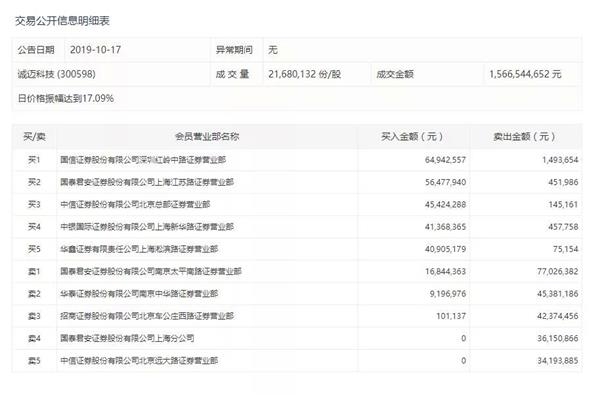Select the buy amount 101,137
Screen dimensions: 600x395
point(451,316)
